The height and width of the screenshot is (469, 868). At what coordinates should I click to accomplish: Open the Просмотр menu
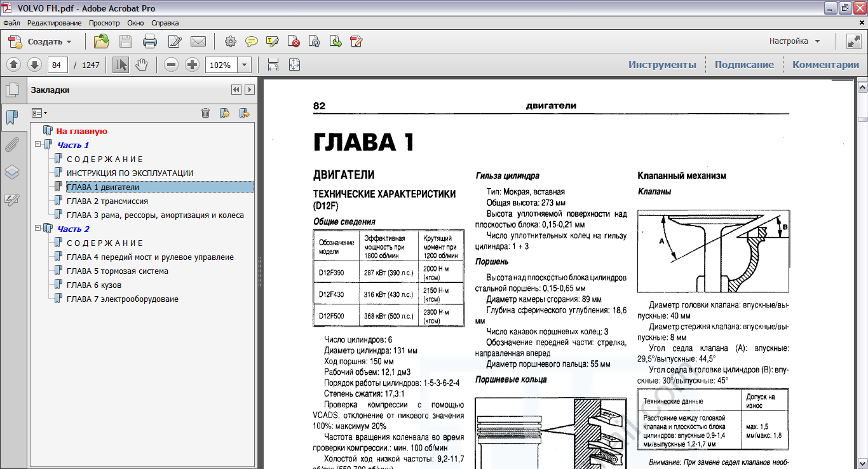tap(104, 23)
